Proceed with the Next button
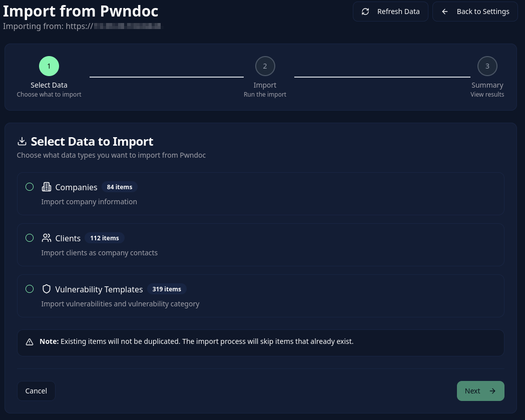Image resolution: width=525 pixels, height=420 pixels. pyautogui.click(x=480, y=391)
